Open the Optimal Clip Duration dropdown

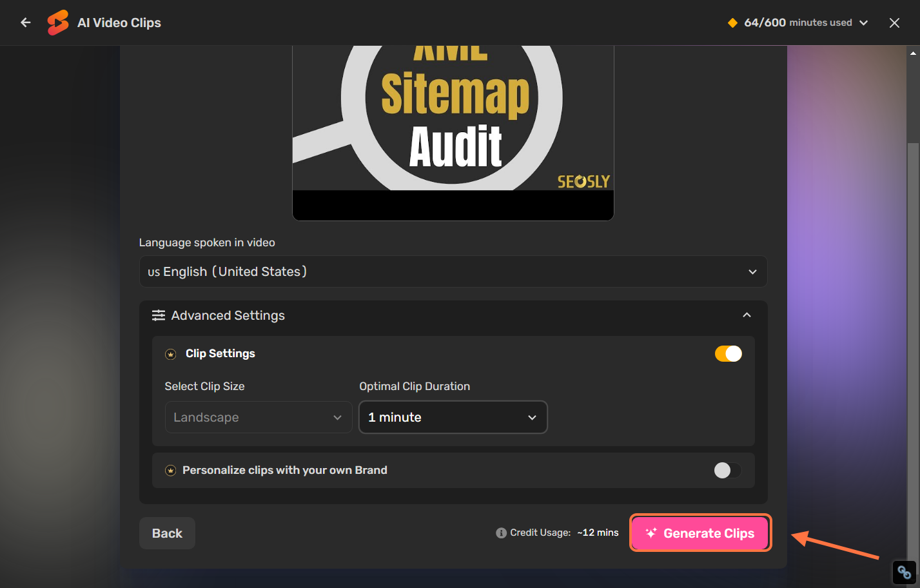click(x=453, y=417)
